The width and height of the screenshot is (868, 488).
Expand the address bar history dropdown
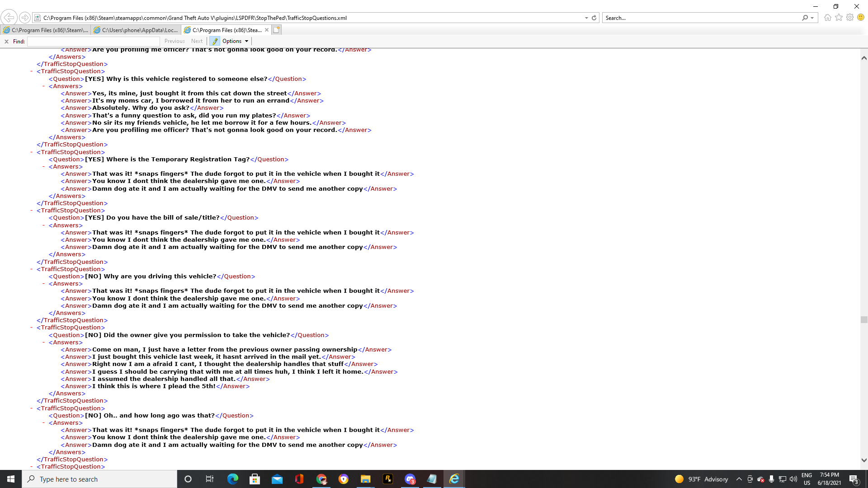click(586, 18)
